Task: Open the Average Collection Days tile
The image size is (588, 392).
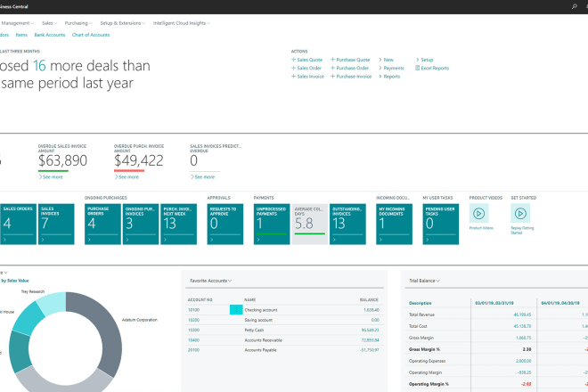Action: pyautogui.click(x=310, y=225)
